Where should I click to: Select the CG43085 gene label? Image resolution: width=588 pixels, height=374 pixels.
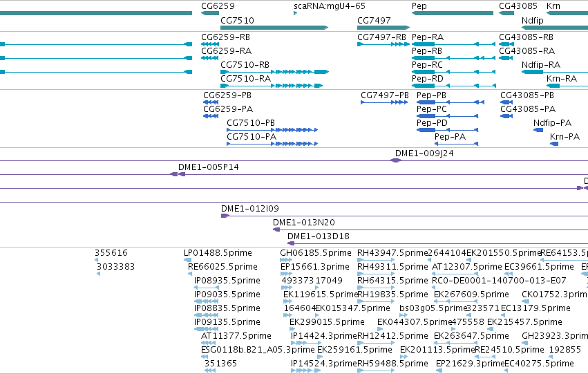tap(518, 6)
